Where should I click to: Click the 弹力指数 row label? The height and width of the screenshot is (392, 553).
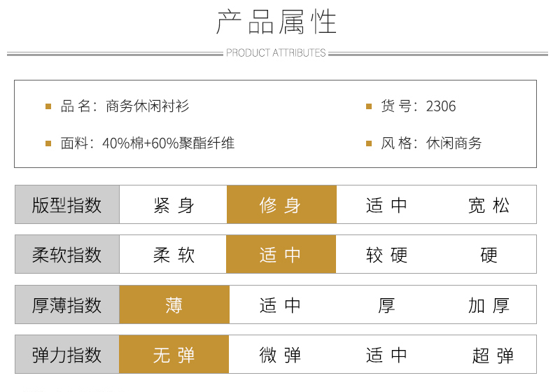[x=67, y=355]
